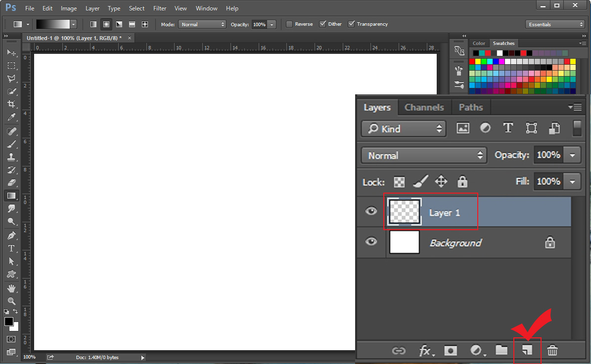
Task: Select the Brush tool
Action: pos(11,144)
